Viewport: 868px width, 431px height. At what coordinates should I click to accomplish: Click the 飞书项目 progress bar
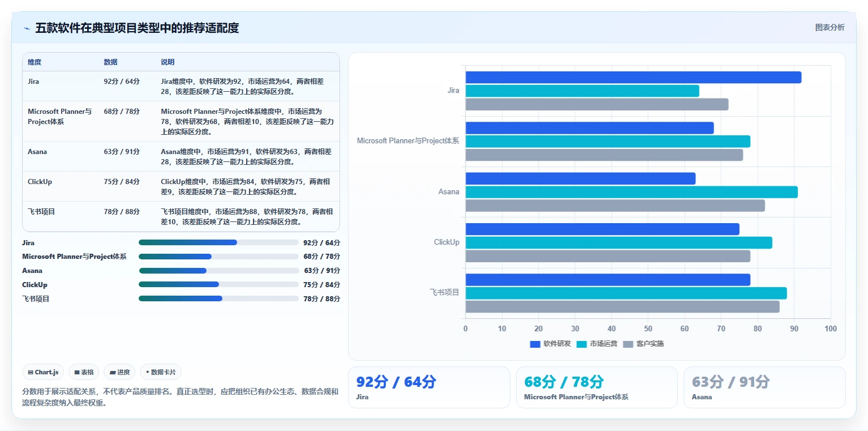(x=218, y=298)
